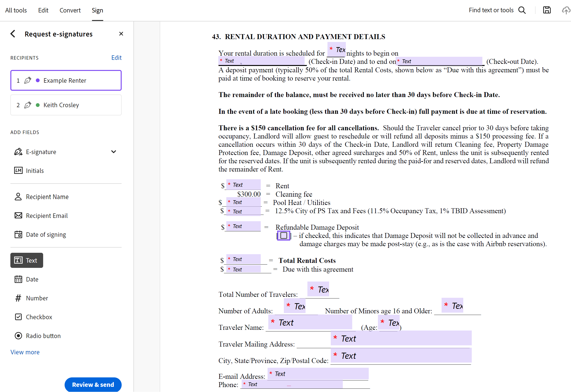
Task: Select the Number field tool
Action: [x=37, y=298]
